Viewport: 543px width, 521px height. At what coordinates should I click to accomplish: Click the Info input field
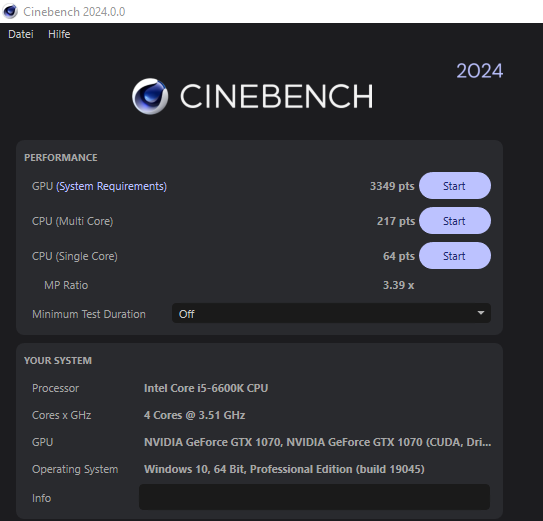[314, 497]
